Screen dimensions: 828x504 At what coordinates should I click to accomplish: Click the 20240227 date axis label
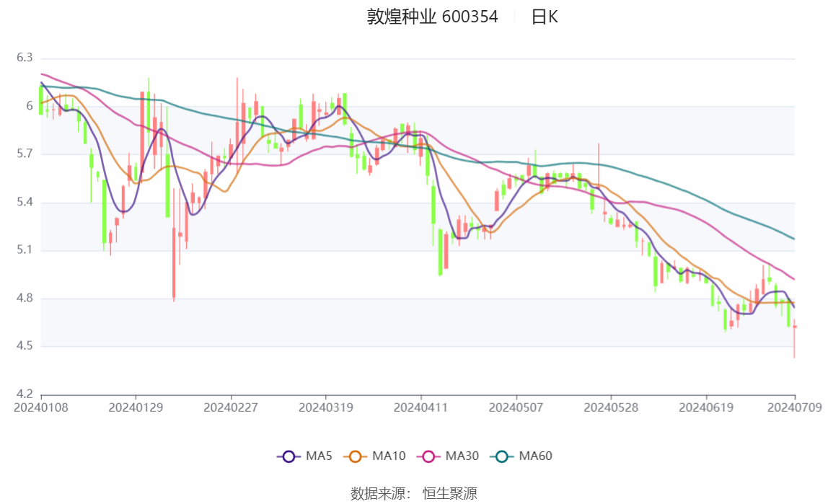(x=231, y=407)
